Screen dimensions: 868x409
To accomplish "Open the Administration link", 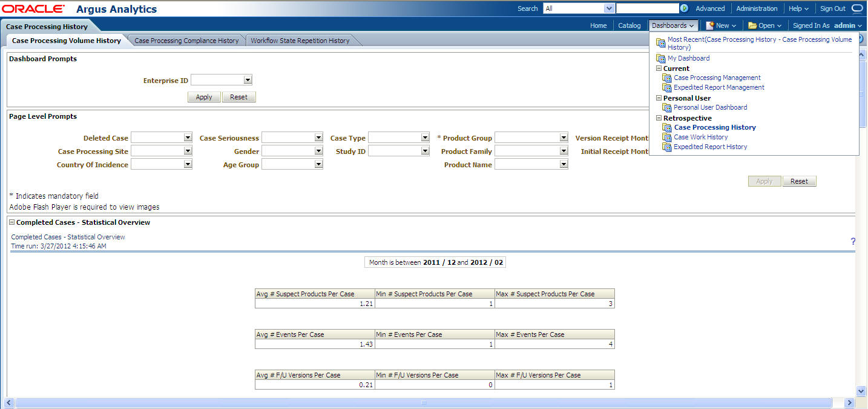I will (x=757, y=8).
